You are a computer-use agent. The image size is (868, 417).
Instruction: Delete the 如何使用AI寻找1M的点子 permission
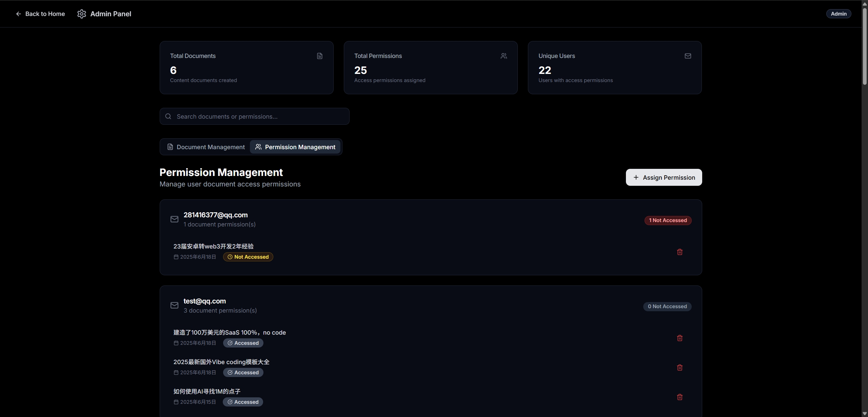pyautogui.click(x=679, y=397)
